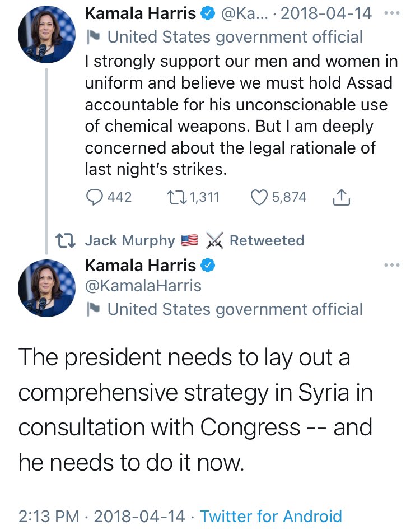Tap the share icon on the top tweet
The width and height of the screenshot is (420, 530).
point(342,198)
